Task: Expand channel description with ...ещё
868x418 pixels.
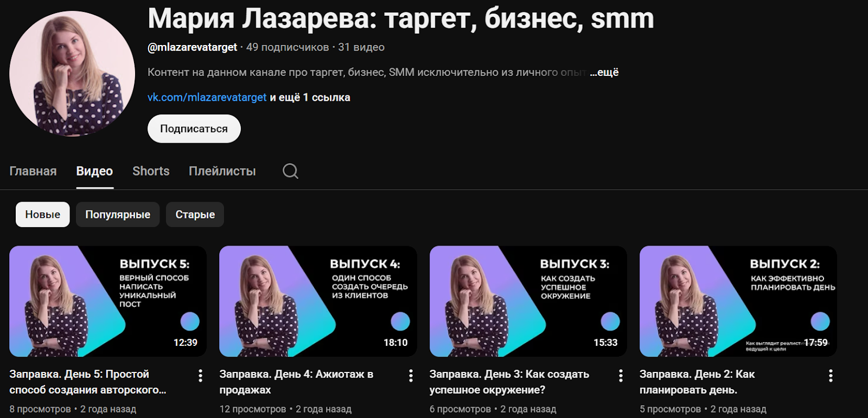Action: point(604,72)
